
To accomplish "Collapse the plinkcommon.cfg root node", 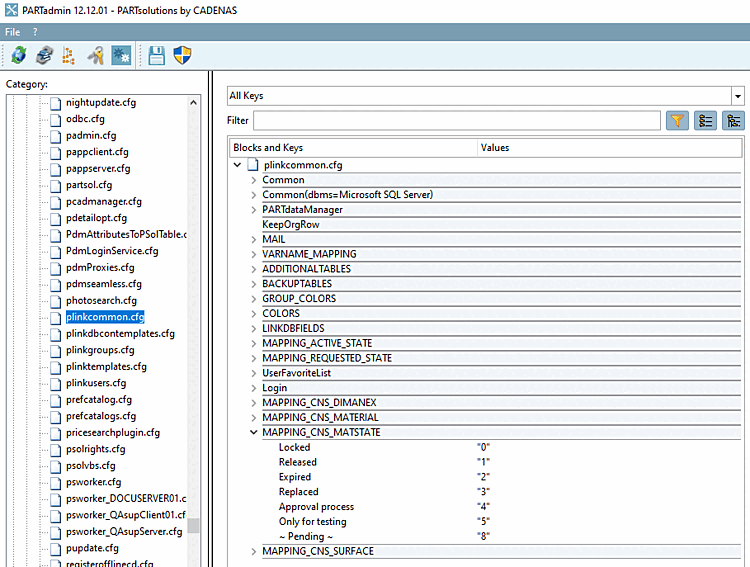I will point(237,165).
